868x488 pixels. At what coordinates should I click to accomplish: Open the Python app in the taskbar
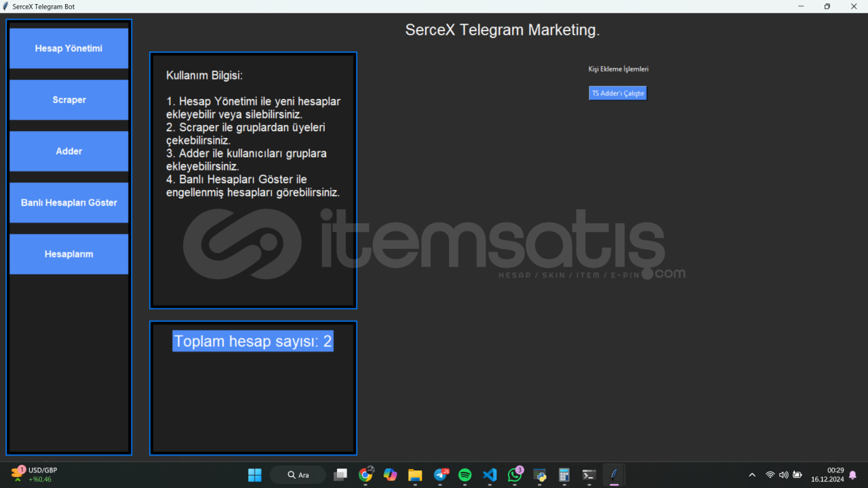pos(540,475)
